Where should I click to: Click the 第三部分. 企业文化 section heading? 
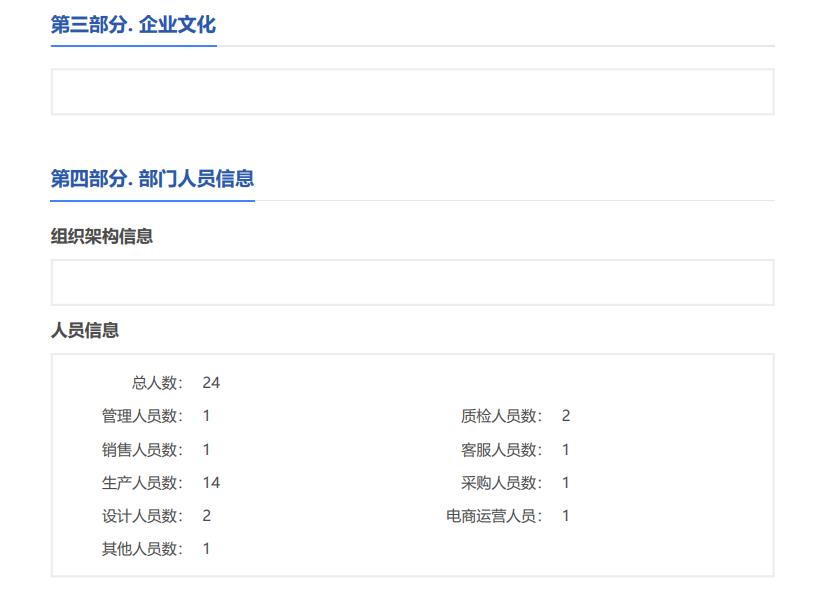click(133, 25)
